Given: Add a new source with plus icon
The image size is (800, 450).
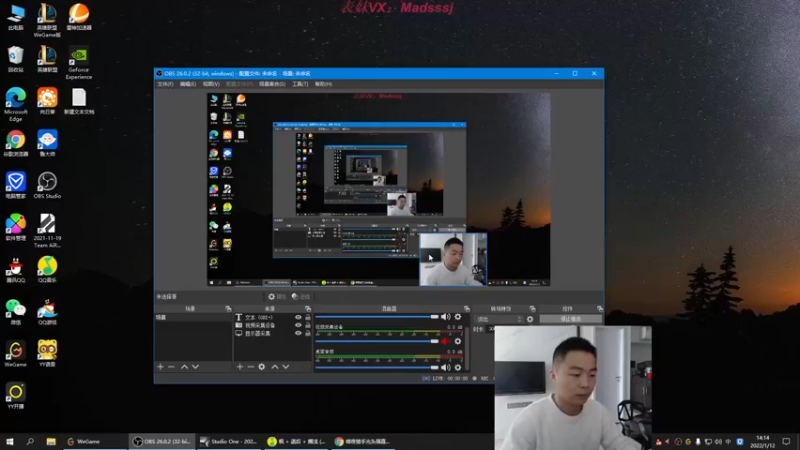Looking at the screenshot, I should [240, 367].
